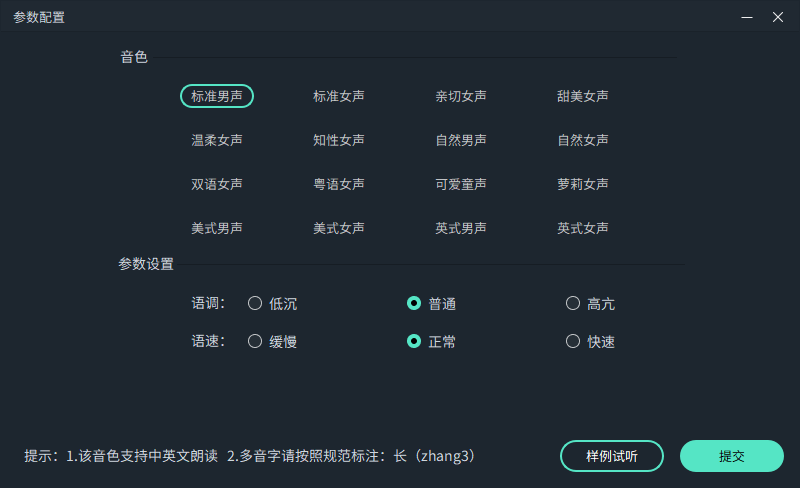The height and width of the screenshot is (488, 800).
Task: Pick the 甜美女声 voice
Action: (583, 96)
